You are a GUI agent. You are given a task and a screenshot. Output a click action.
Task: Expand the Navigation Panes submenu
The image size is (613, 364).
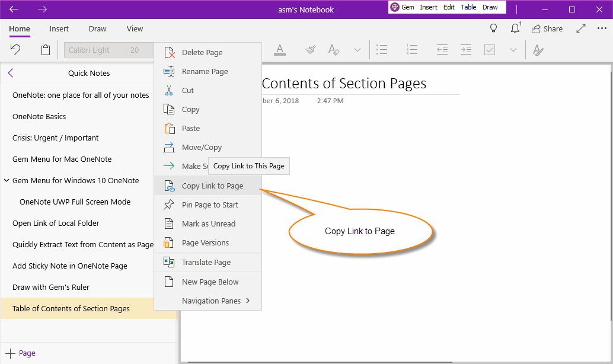207,301
